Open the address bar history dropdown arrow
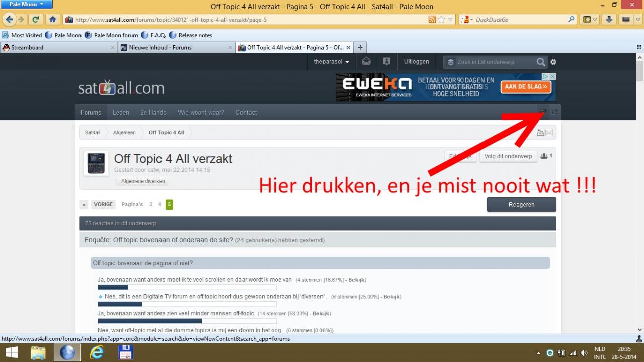The image size is (644, 362). [451, 20]
